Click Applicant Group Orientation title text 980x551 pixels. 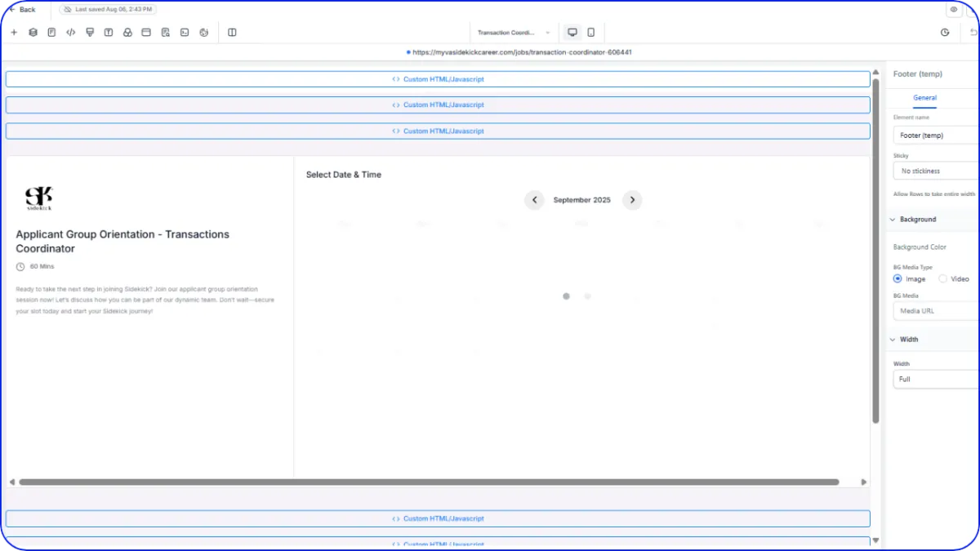122,242
